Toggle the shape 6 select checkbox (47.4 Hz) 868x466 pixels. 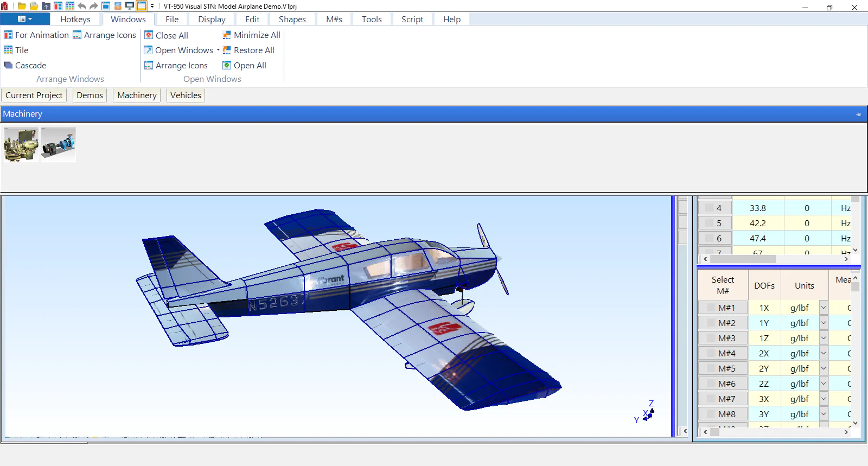(x=709, y=238)
